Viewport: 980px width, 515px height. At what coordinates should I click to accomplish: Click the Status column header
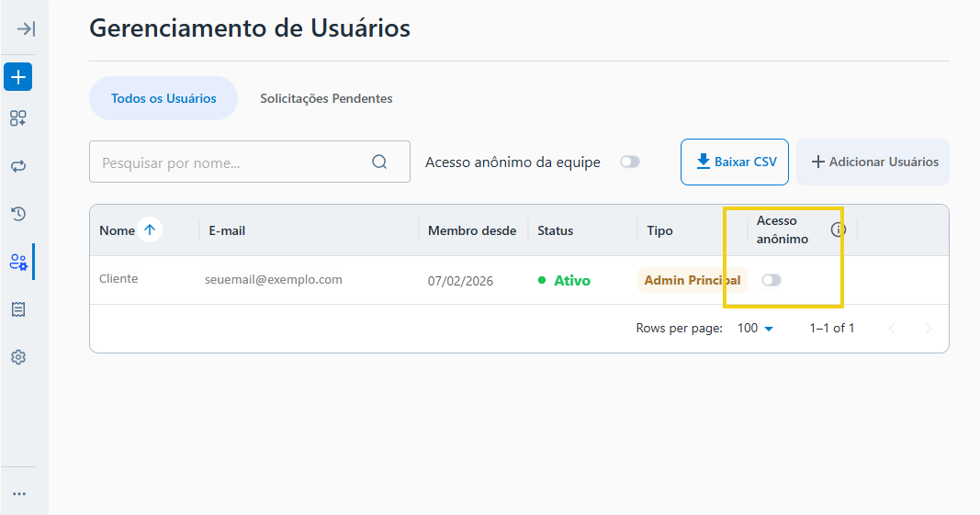555,230
